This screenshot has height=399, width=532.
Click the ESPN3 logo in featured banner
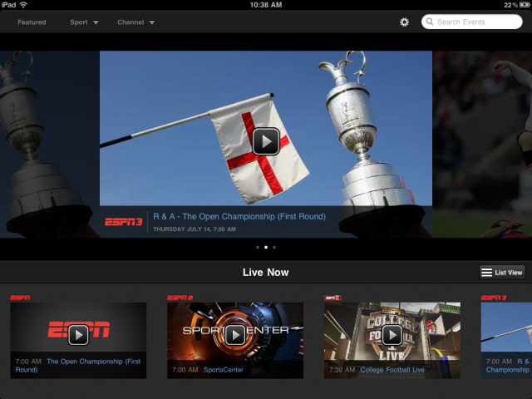[124, 222]
